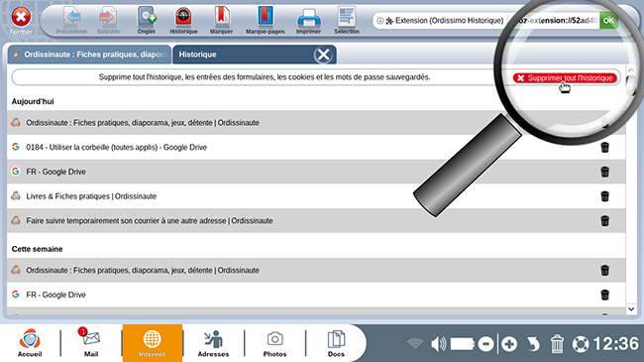The height and width of the screenshot is (362, 644).
Task: Click the scrollbar down arrow
Action: pyautogui.click(x=631, y=308)
